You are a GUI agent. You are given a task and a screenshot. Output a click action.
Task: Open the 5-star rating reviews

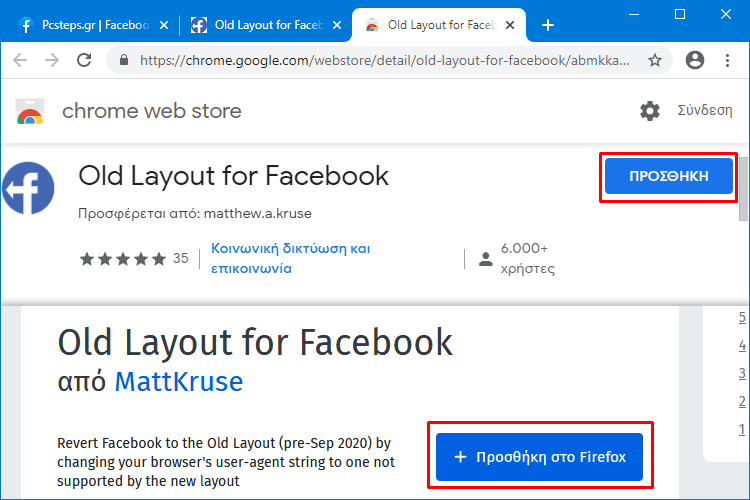pyautogui.click(x=122, y=259)
